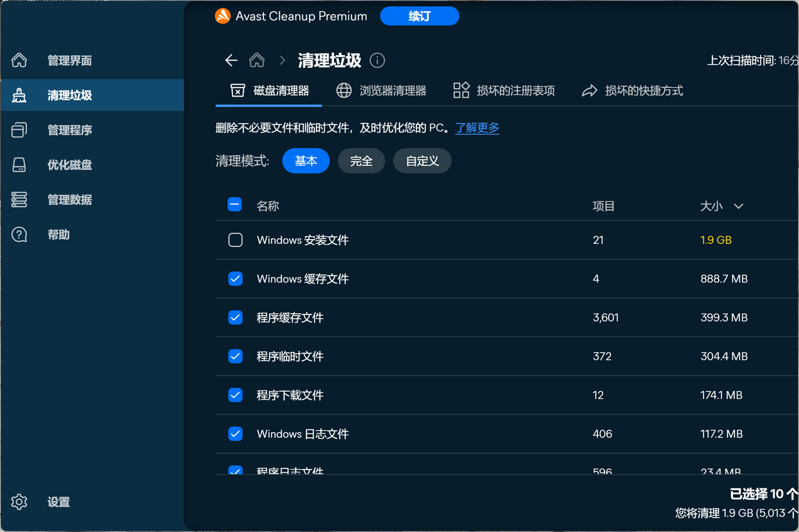Screen dimensions: 799x532
Task: Open the home breadcrumb icon
Action: point(257,60)
